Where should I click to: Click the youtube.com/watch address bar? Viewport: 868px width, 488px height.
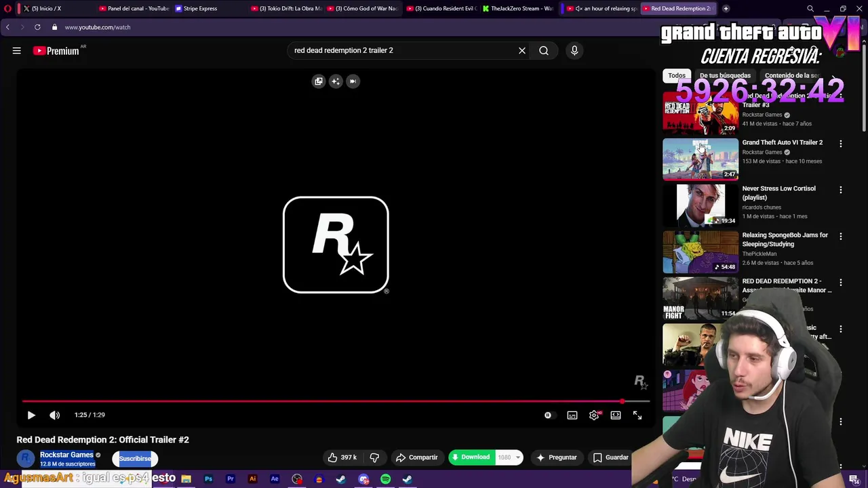click(98, 27)
